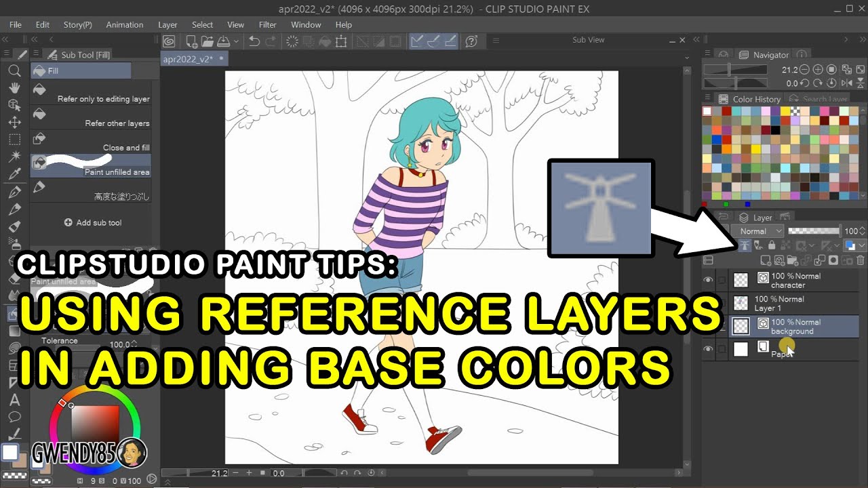Select the Zoom magnifier tool

[x=14, y=70]
